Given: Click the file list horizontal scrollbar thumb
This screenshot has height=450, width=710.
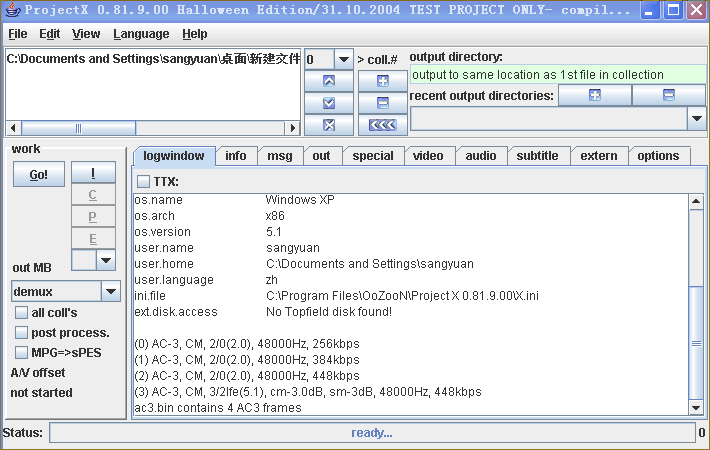Looking at the screenshot, I should click(78, 128).
